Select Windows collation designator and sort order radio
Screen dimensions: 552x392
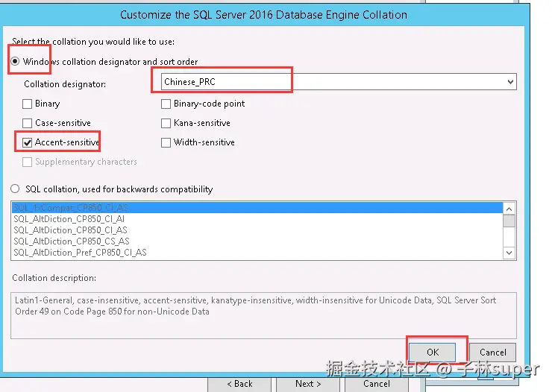point(15,62)
